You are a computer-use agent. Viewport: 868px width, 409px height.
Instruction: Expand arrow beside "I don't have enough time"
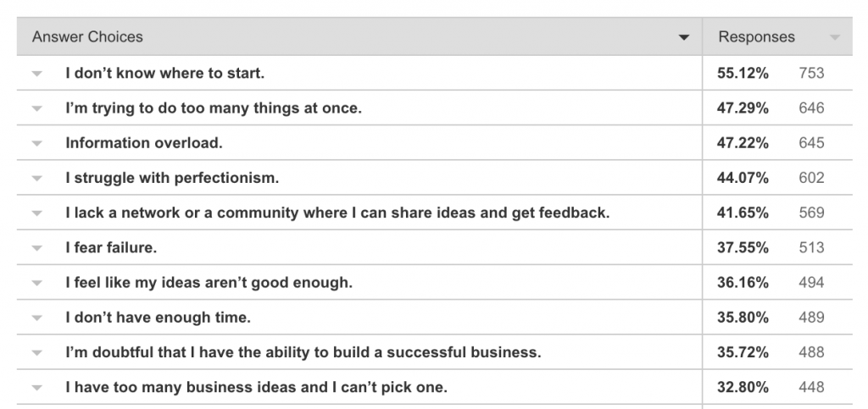click(36, 318)
